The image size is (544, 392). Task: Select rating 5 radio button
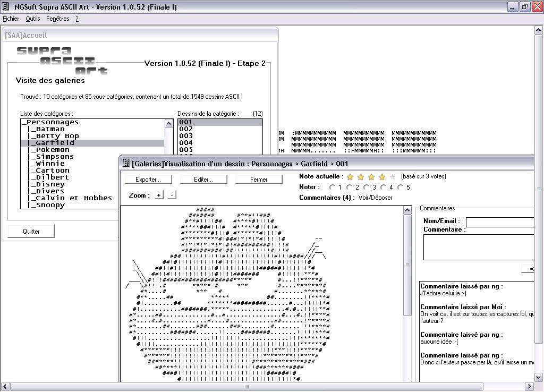(x=400, y=188)
